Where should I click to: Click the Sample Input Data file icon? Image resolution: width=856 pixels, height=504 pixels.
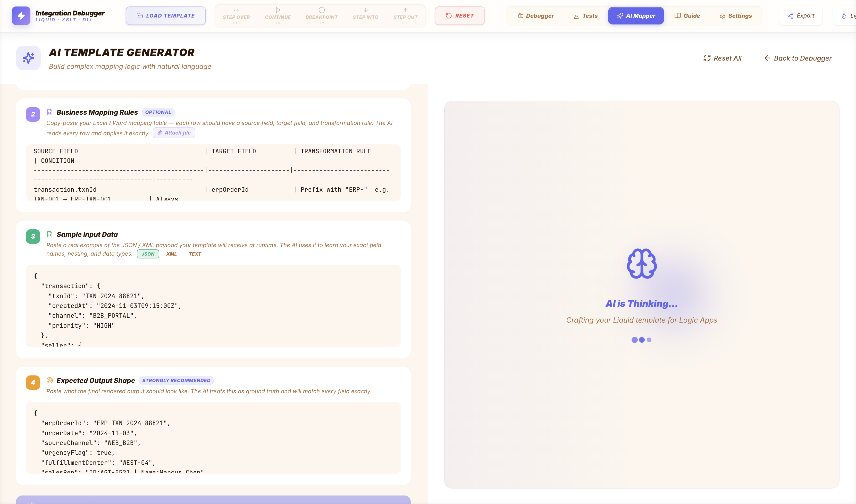[x=49, y=234]
